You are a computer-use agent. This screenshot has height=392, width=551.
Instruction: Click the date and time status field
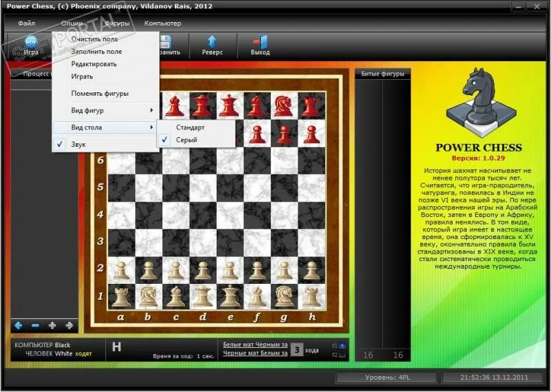(494, 378)
